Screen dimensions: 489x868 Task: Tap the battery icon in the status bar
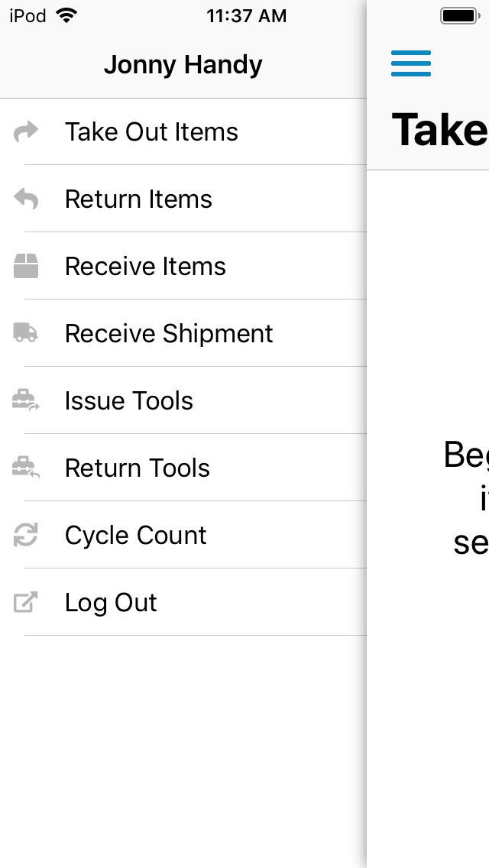[459, 16]
